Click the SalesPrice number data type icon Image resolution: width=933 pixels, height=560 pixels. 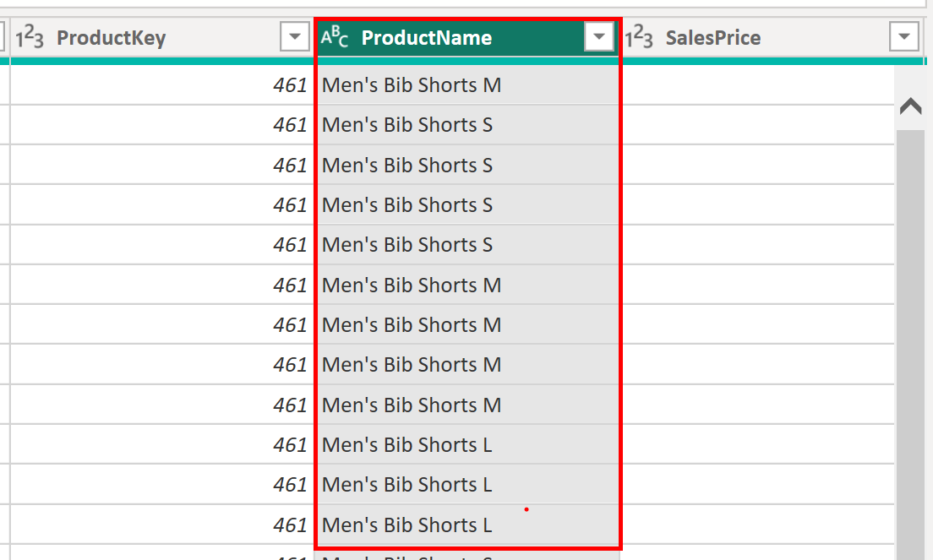point(639,38)
